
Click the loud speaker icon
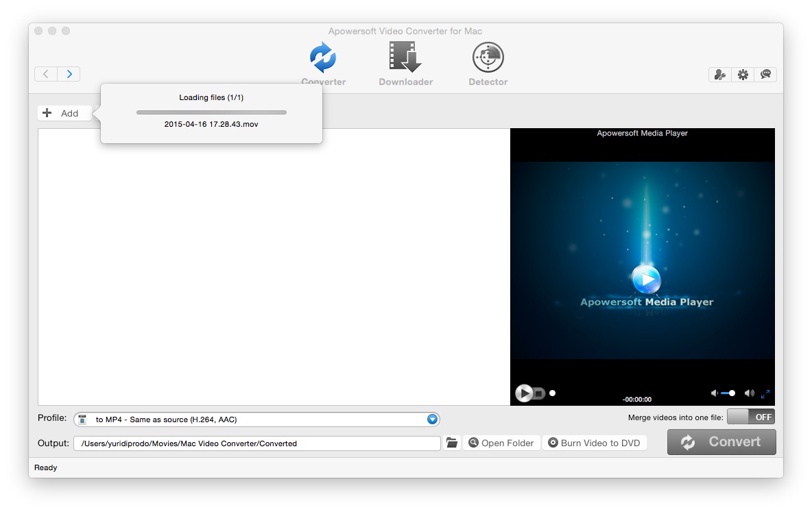(749, 393)
